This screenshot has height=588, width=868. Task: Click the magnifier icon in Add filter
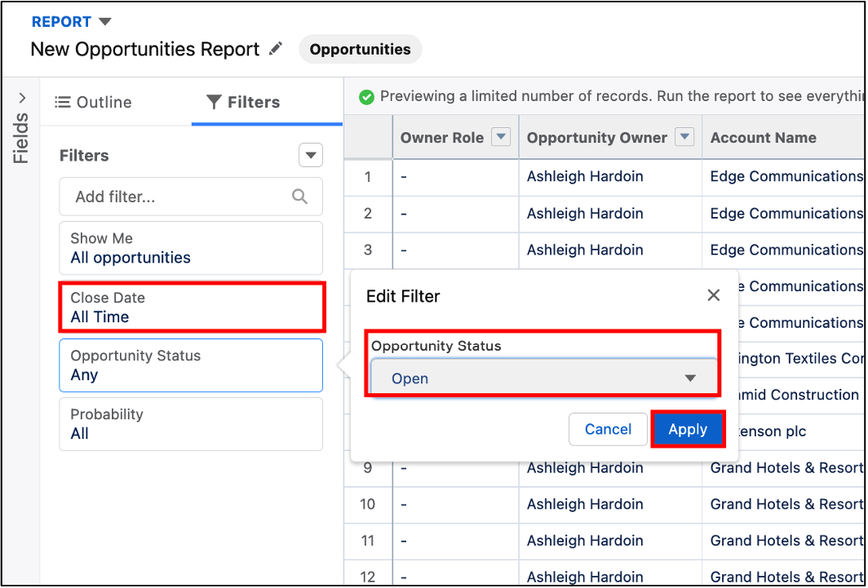coord(299,197)
